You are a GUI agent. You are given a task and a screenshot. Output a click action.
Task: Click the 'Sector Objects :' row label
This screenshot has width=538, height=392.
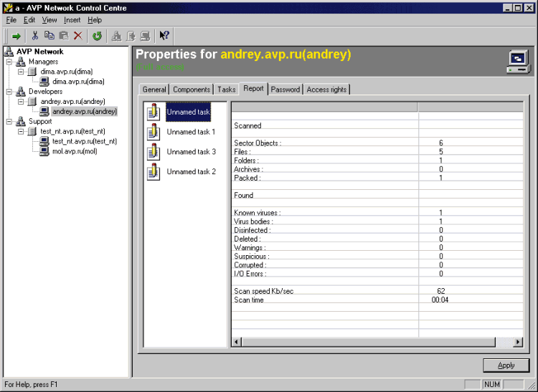[258, 143]
